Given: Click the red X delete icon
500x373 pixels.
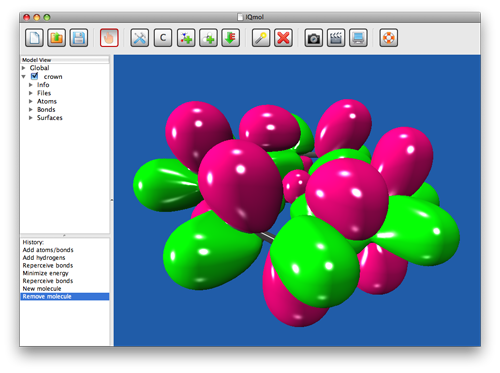Looking at the screenshot, I should pyautogui.click(x=283, y=38).
